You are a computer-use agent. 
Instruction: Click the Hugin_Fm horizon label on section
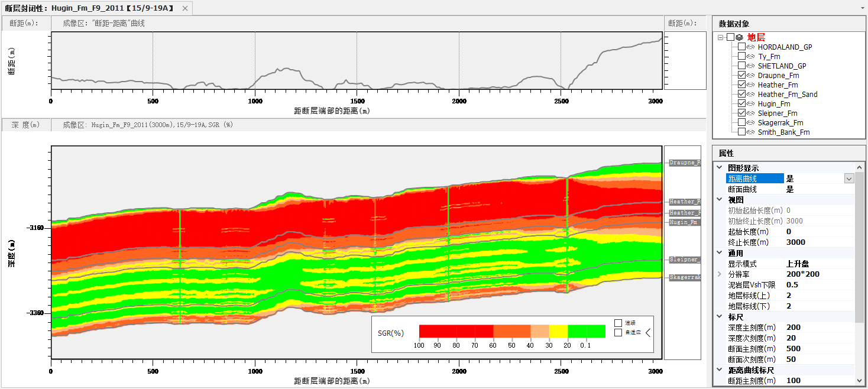click(685, 222)
